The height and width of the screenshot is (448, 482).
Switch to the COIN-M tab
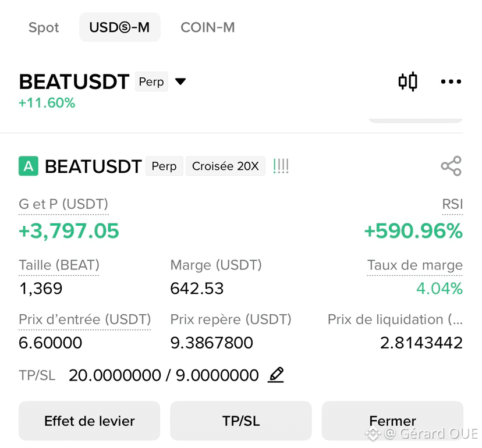point(207,27)
